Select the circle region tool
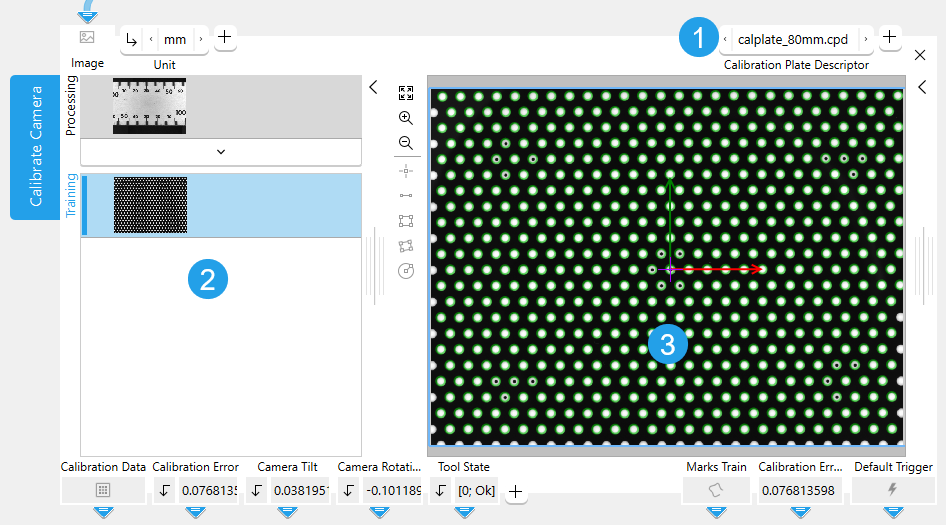Viewport: 946px width, 525px height. pyautogui.click(x=405, y=271)
